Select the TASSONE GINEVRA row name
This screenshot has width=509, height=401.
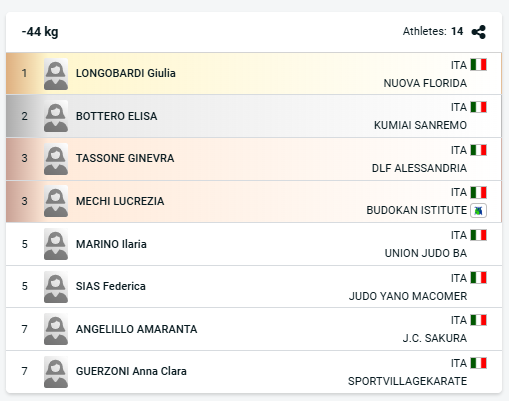125,158
